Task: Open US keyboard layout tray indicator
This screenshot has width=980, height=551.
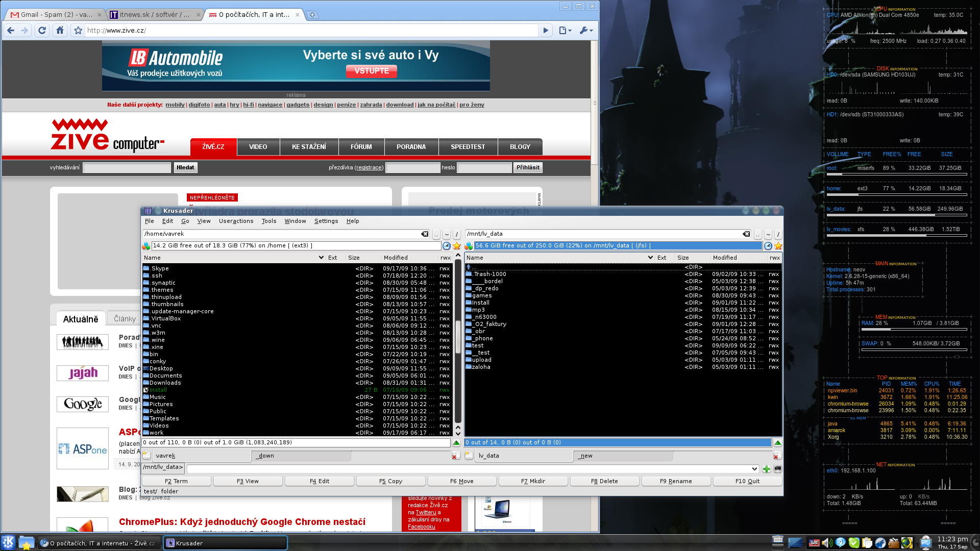Action: coord(814,543)
